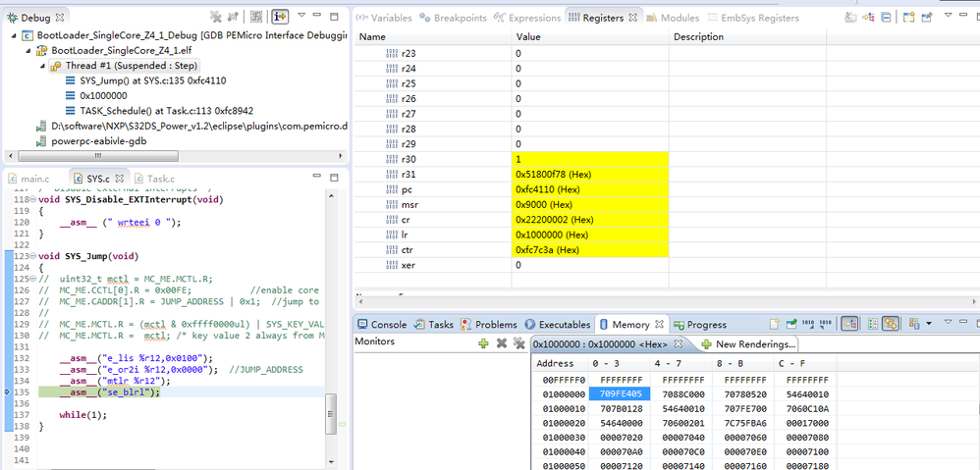This screenshot has height=470, width=980.
Task: Click Open New View icon in Registers toolbar
Action: point(908,18)
